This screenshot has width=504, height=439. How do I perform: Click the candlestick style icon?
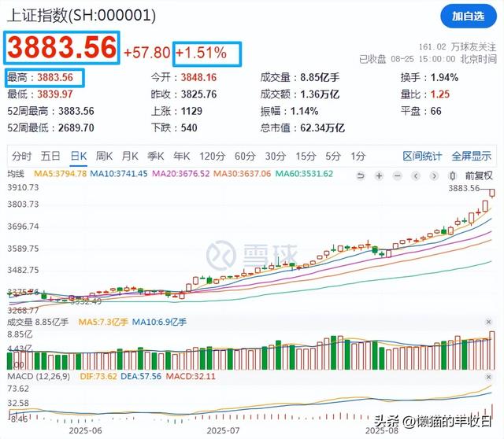click(452, 176)
